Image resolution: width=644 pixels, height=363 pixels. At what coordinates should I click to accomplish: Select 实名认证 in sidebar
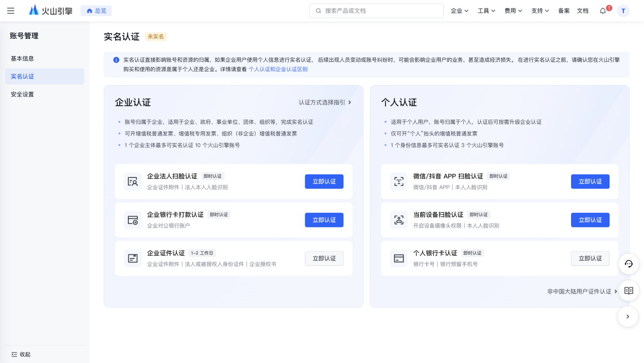point(44,76)
